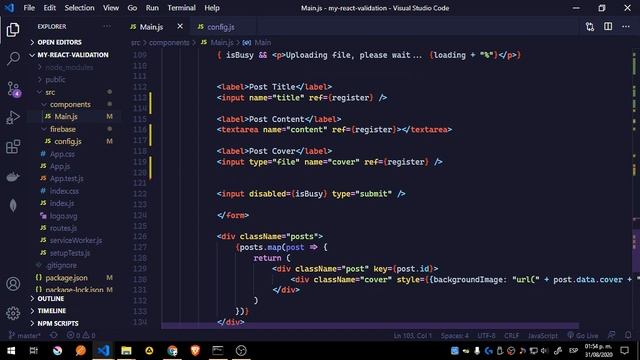Image resolution: width=640 pixels, height=360 pixels.
Task: Open Source Control view with badge
Action: pos(13,89)
